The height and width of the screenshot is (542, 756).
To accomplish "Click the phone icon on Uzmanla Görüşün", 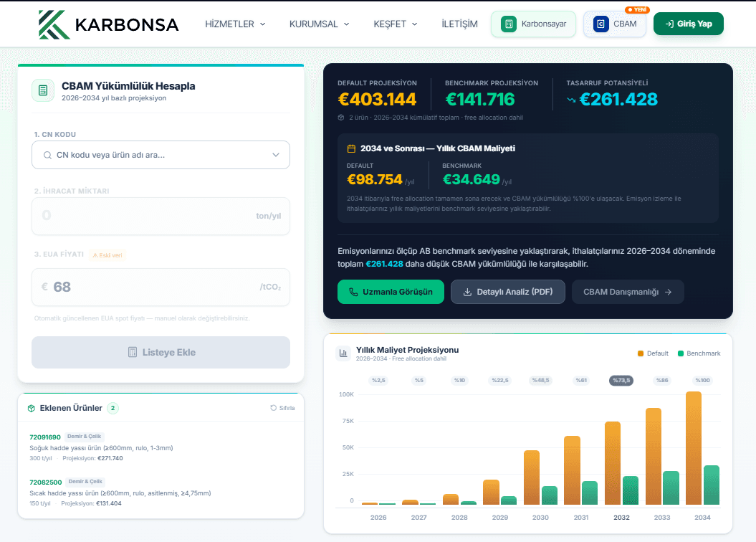I will (x=353, y=292).
